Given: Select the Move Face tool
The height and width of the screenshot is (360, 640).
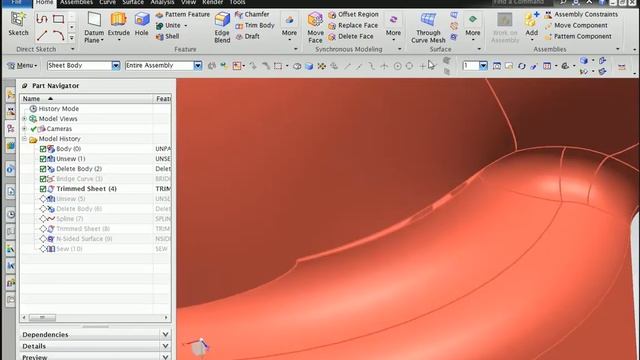Looking at the screenshot, I should click(x=315, y=27).
